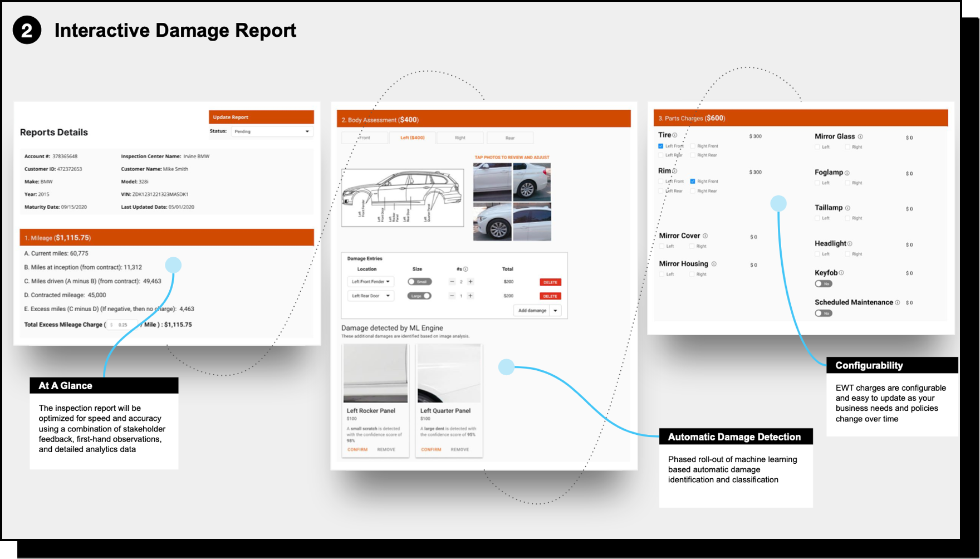Open the Left Rear Door location dropdown
Image resolution: width=980 pixels, height=559 pixels.
(370, 296)
